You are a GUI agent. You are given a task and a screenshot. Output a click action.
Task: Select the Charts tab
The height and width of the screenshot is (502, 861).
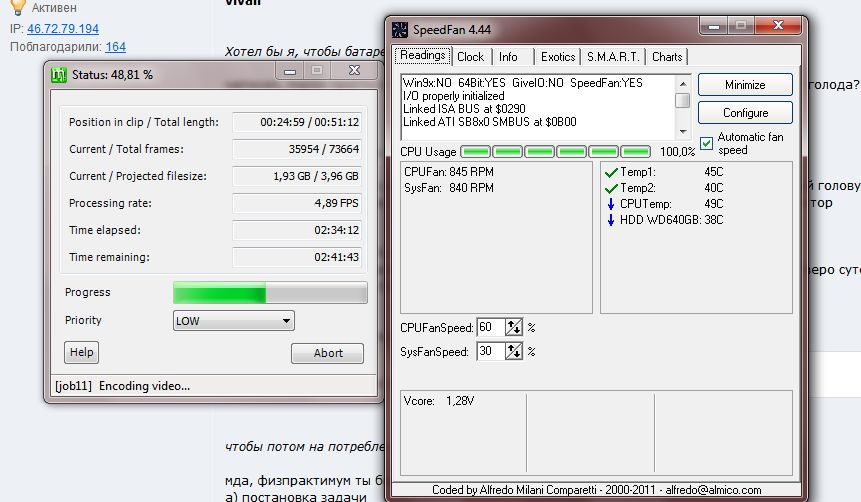tap(667, 57)
